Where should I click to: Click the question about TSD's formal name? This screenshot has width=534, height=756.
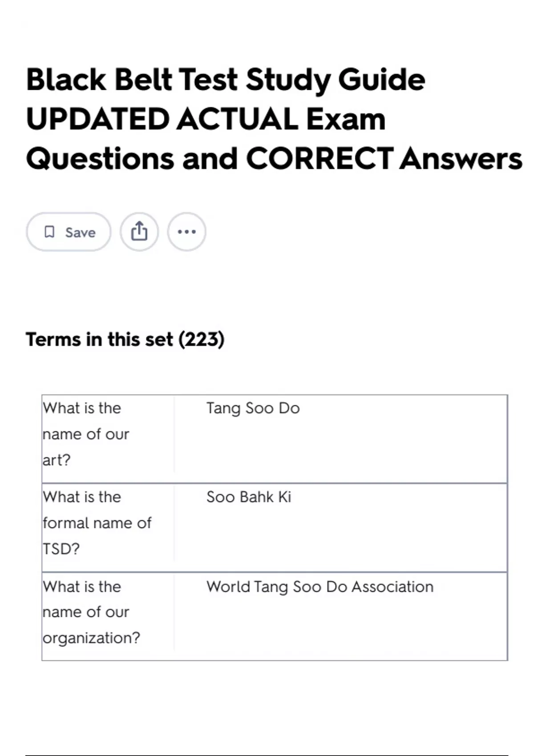(x=97, y=523)
